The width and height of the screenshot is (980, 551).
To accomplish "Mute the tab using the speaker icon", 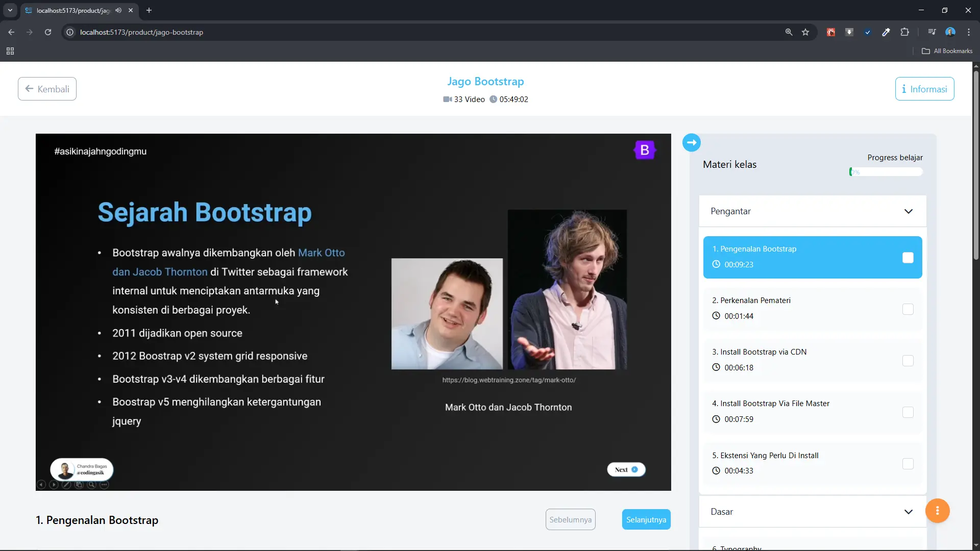I will (x=118, y=10).
